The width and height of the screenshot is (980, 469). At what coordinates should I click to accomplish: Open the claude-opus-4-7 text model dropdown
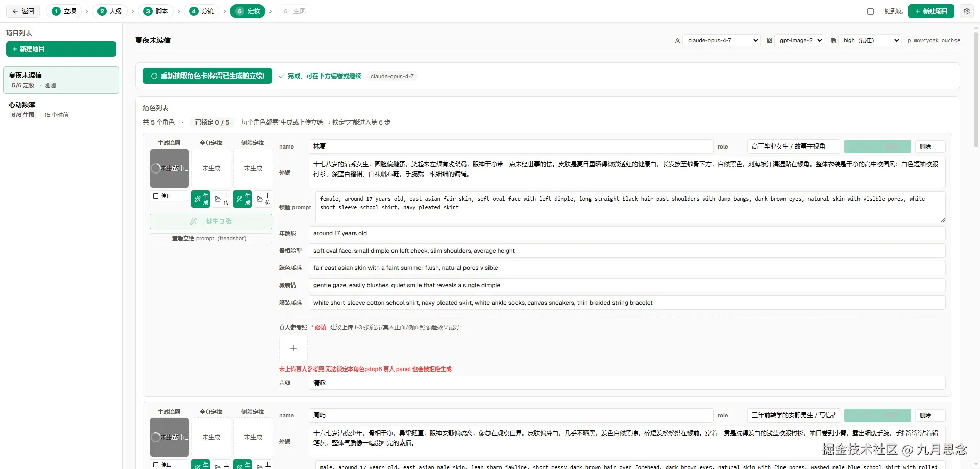coord(721,40)
